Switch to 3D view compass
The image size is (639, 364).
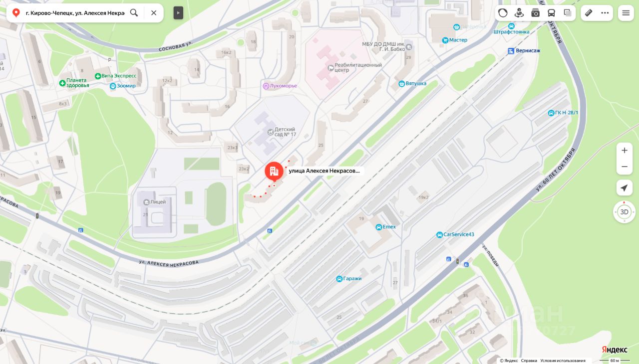[x=624, y=212]
